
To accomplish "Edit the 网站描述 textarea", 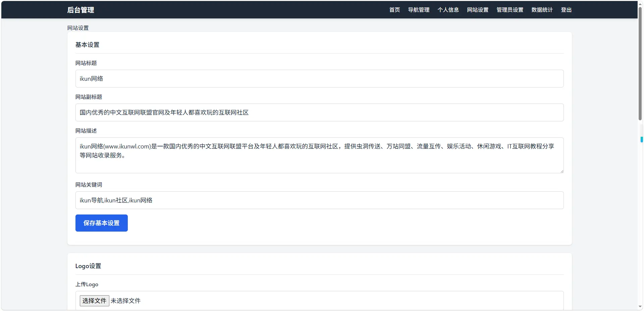I will pos(319,155).
